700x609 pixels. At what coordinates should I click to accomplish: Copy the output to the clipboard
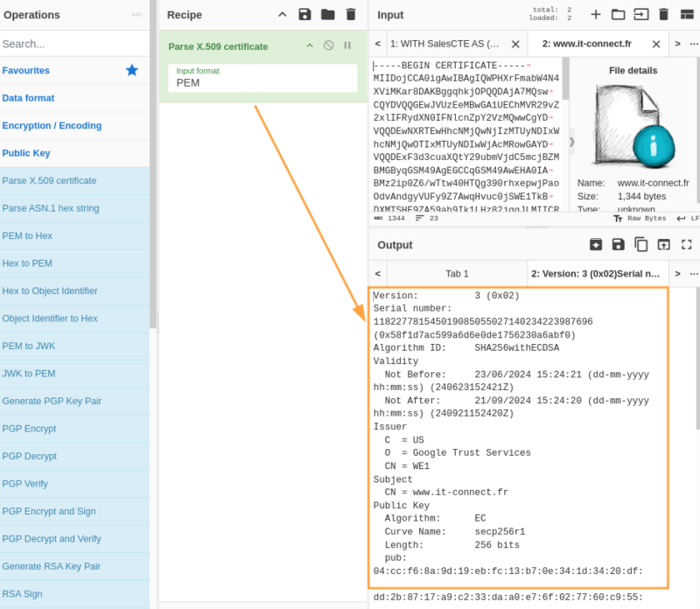click(641, 245)
